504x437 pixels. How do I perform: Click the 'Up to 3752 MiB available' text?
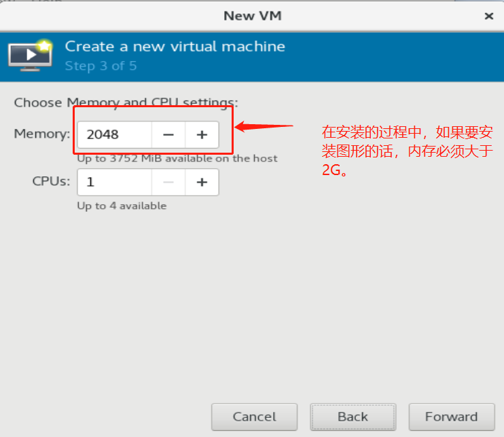[177, 159]
